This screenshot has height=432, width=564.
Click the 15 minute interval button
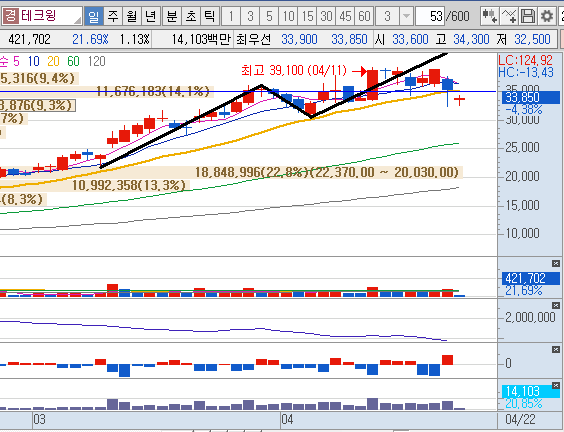pyautogui.click(x=308, y=16)
